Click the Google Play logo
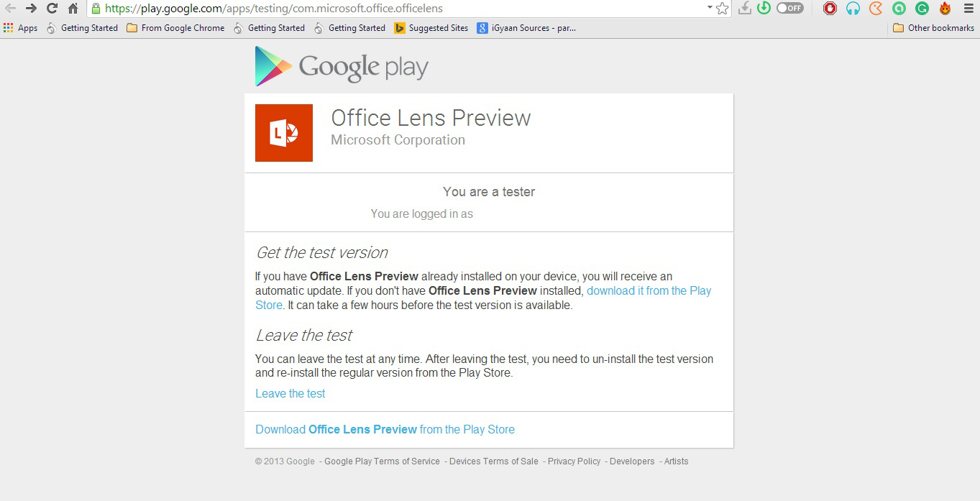Image resolution: width=980 pixels, height=501 pixels. [x=342, y=67]
